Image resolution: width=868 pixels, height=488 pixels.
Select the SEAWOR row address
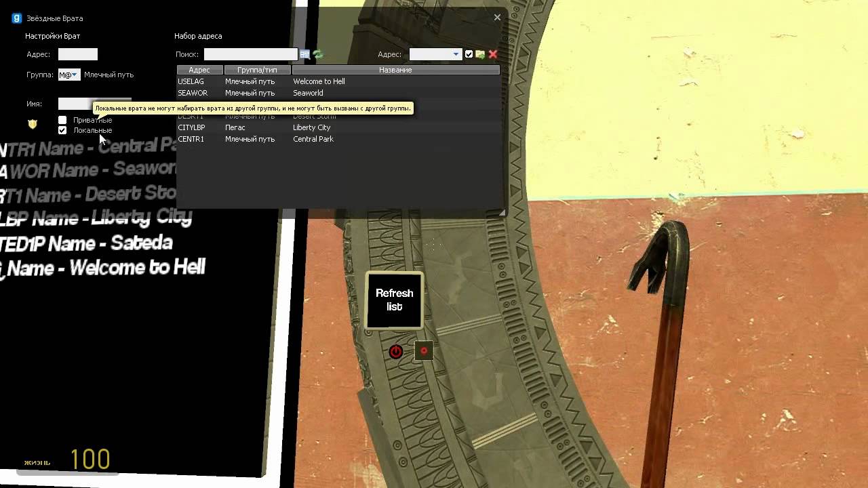[x=193, y=93]
